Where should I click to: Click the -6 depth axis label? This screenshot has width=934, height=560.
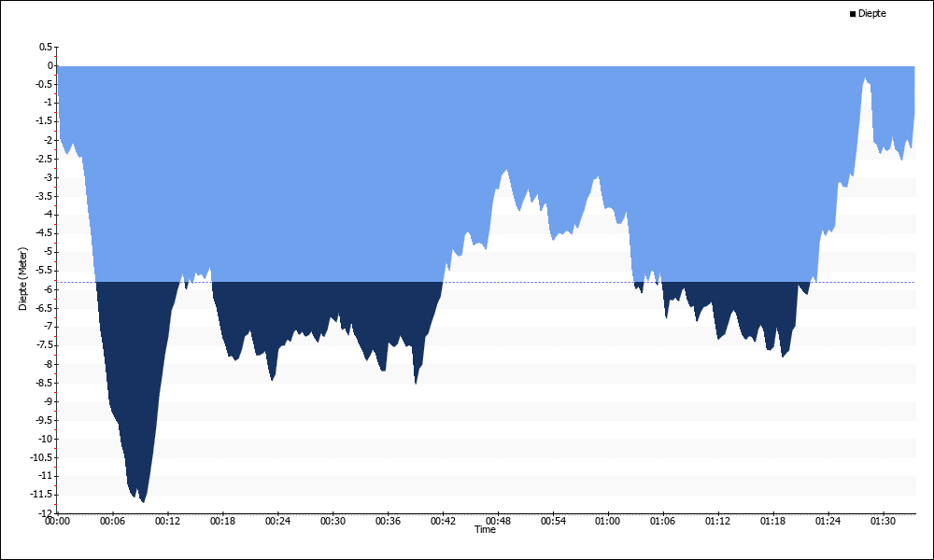48,289
